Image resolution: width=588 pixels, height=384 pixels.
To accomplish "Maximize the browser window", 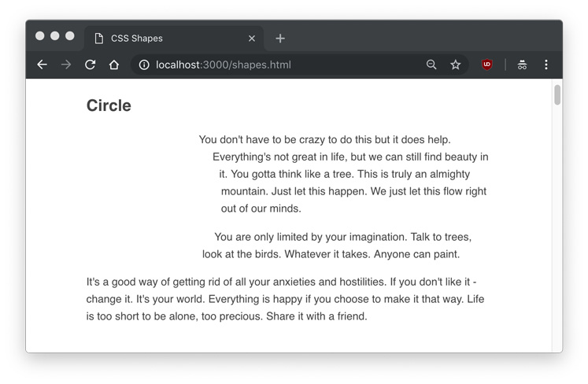I will pos(70,35).
